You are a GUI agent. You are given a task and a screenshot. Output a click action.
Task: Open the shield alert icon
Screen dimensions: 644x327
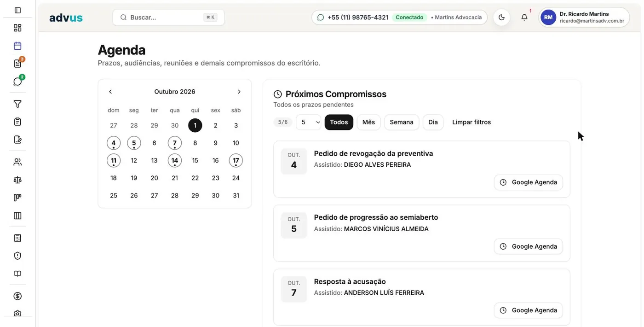coord(17,256)
